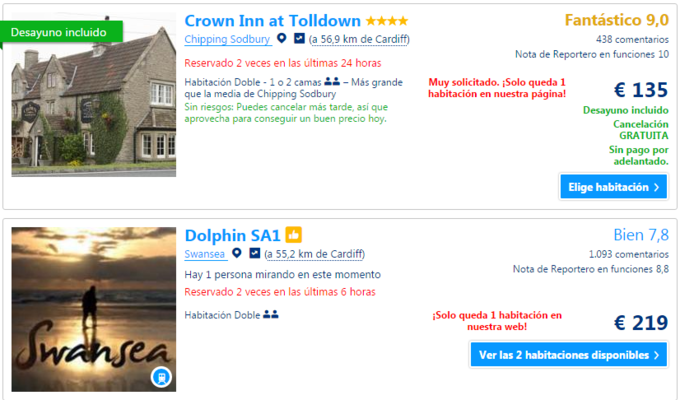
Task: Open the Swansea beach sunset photo
Action: pos(93,309)
